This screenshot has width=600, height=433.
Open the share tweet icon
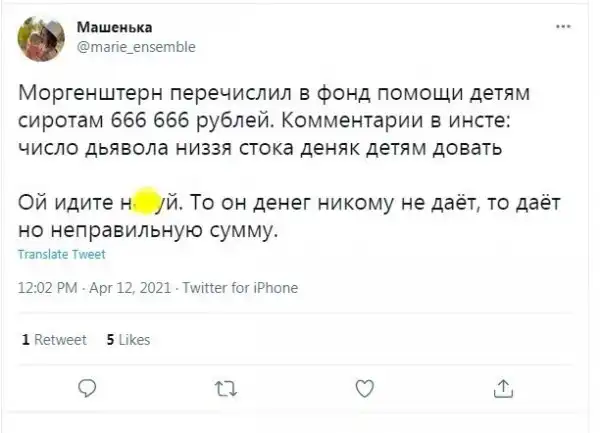click(x=504, y=389)
